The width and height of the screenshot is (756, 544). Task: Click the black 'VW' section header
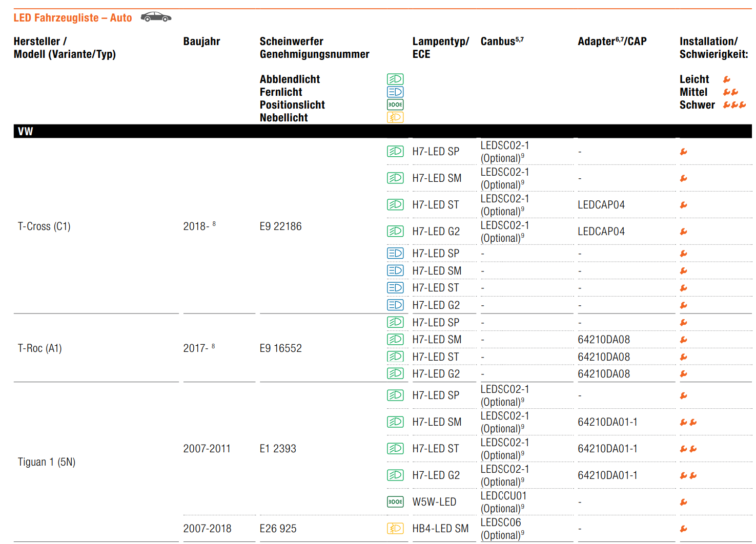(x=382, y=131)
